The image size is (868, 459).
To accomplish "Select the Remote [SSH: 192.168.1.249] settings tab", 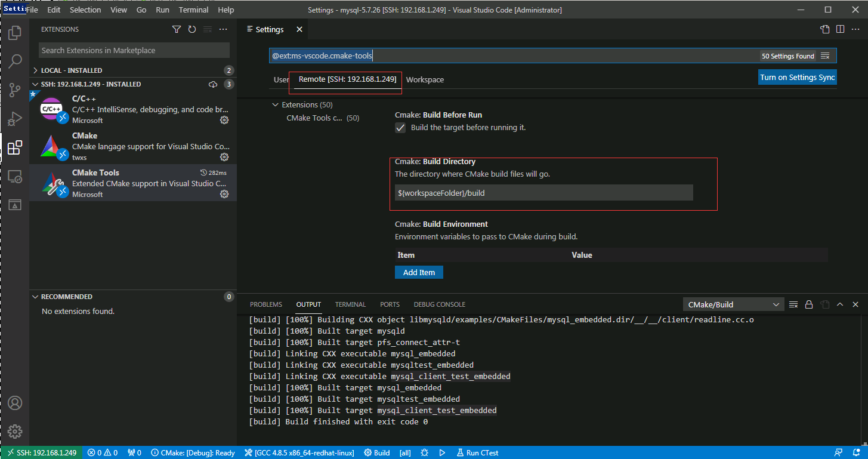I will tap(348, 79).
